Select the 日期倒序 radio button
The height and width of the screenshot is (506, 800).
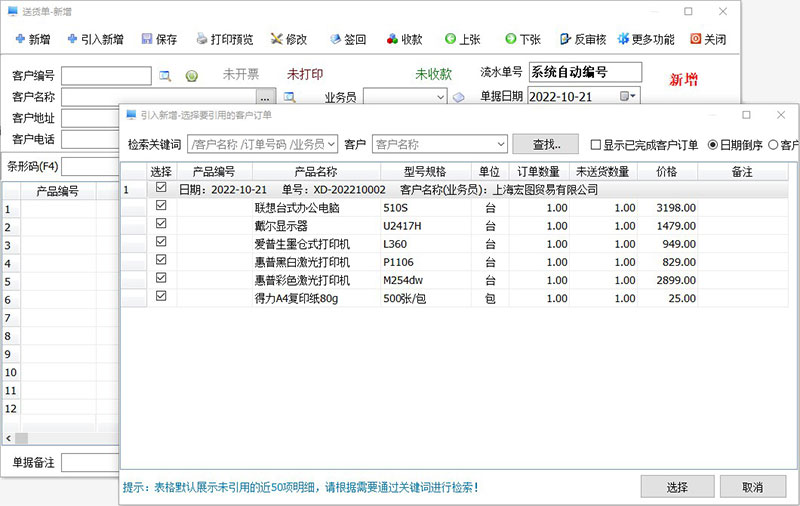(713, 145)
